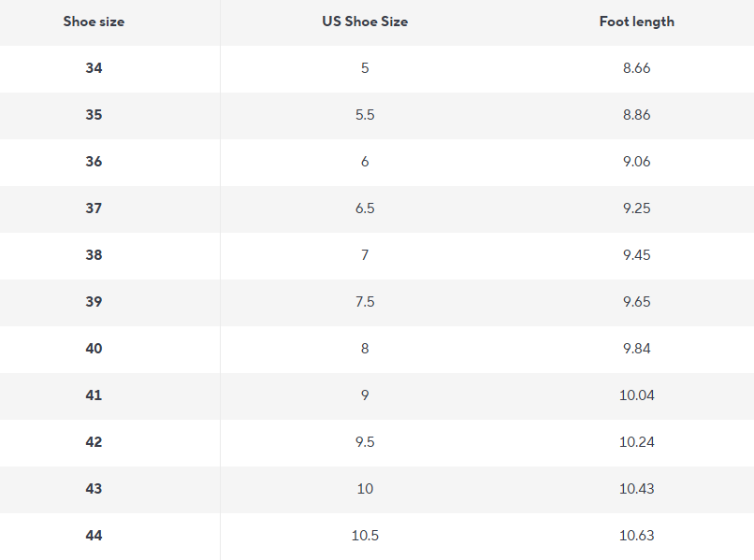
Task: Click the foot length value 9.06
Action: pos(636,162)
